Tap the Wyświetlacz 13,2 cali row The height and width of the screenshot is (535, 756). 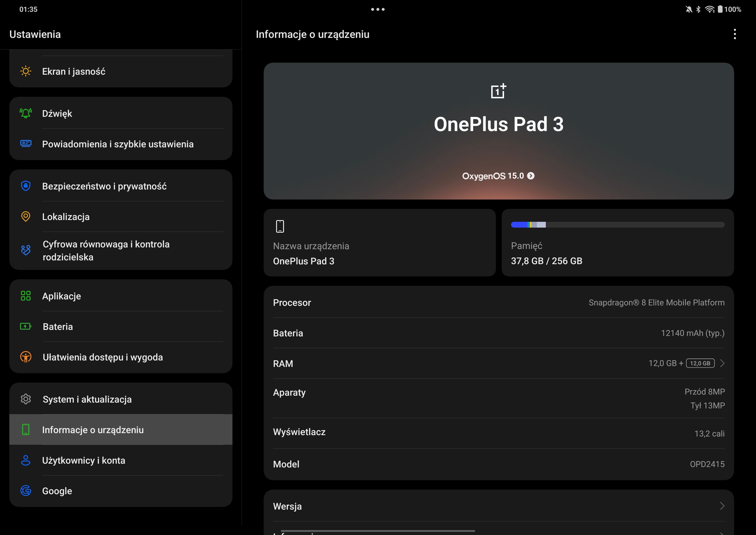[499, 433]
